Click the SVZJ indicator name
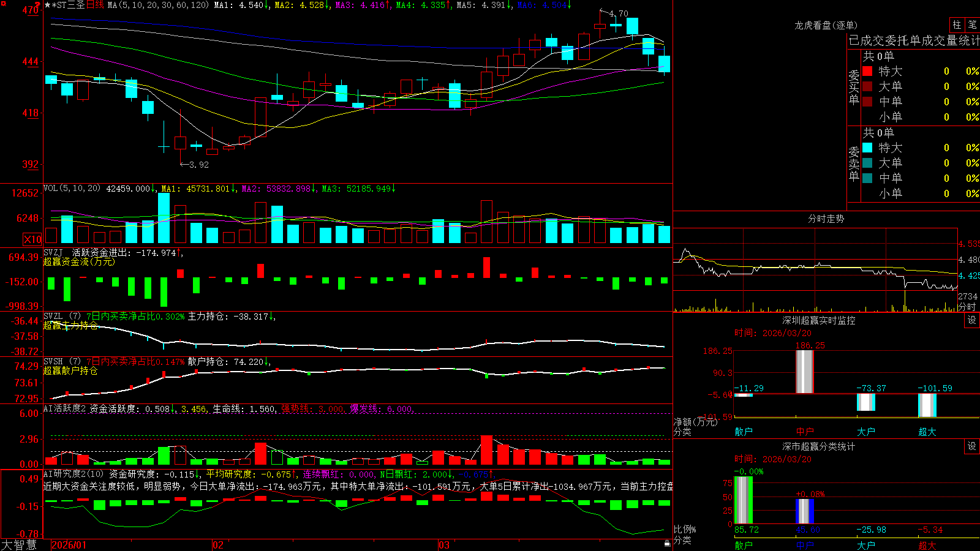980x551 pixels. 53,252
